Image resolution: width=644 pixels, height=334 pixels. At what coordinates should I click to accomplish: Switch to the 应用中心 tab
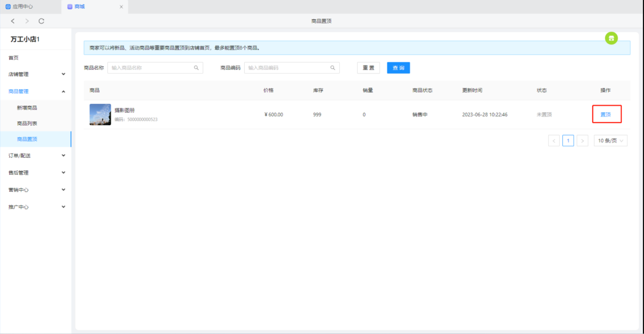pyautogui.click(x=22, y=7)
